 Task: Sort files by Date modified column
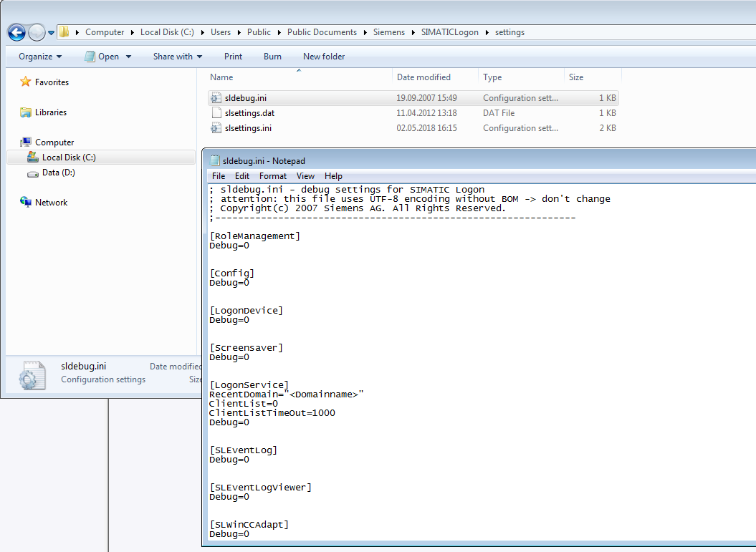pyautogui.click(x=424, y=77)
